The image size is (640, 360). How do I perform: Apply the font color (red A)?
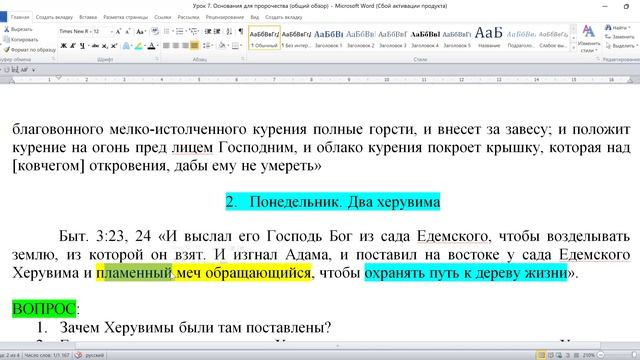tap(151, 46)
